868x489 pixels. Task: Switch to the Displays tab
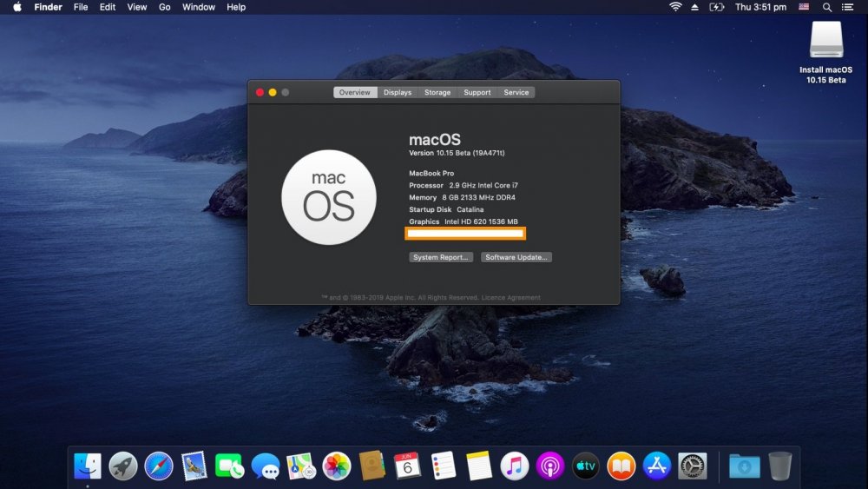click(x=398, y=92)
